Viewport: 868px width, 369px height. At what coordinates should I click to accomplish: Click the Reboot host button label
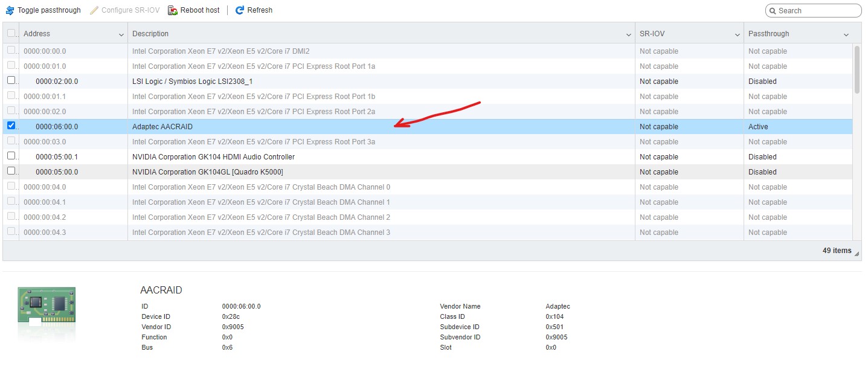[200, 10]
